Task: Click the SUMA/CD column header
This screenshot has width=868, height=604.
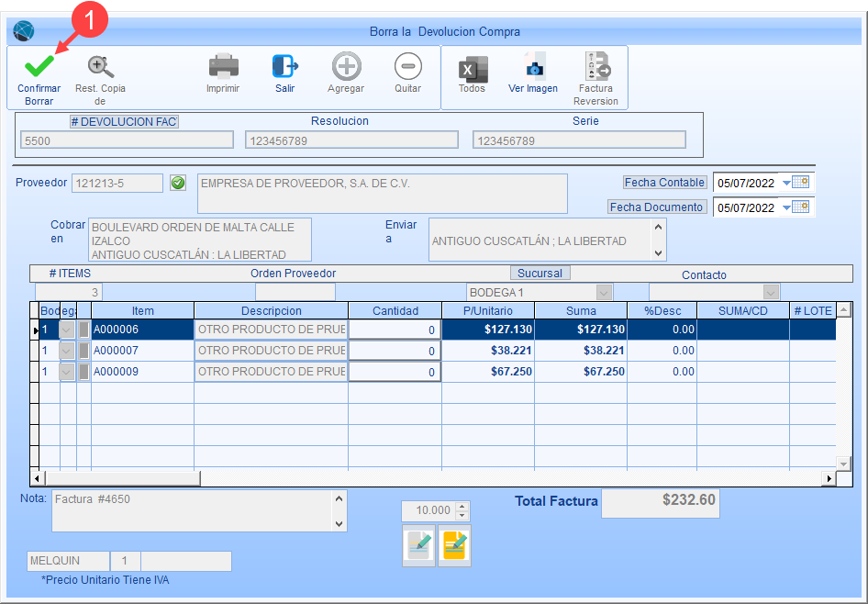Action: coord(743,310)
